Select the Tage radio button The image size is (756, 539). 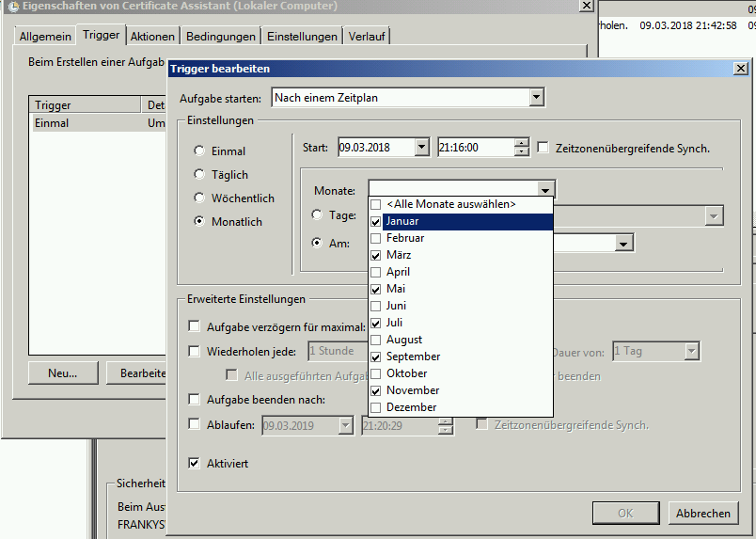pos(317,215)
